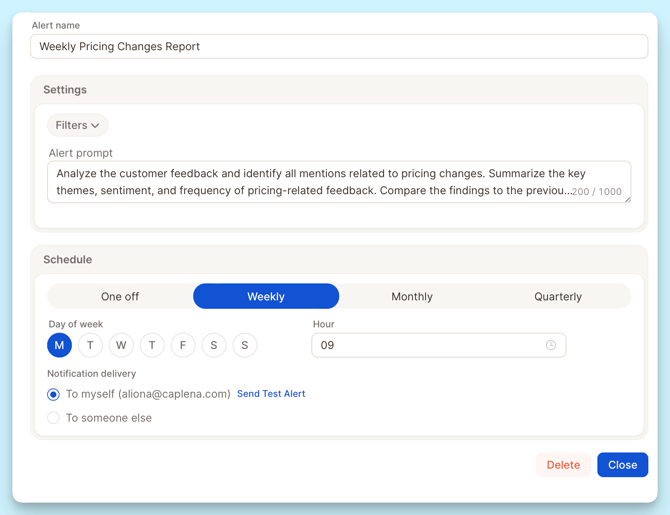
Task: Toggle the last 'S' Sunday circle
Action: point(245,345)
